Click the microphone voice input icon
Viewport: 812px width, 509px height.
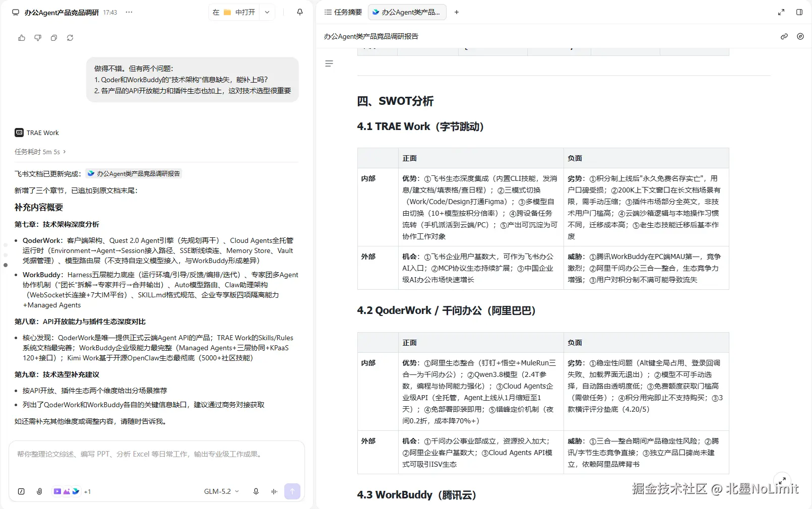[256, 491]
